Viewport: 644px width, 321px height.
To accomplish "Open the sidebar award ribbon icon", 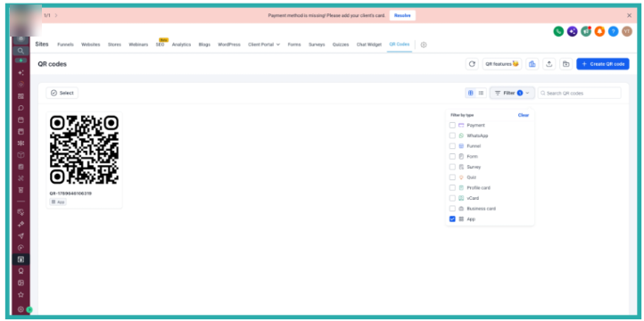I will coord(21,271).
